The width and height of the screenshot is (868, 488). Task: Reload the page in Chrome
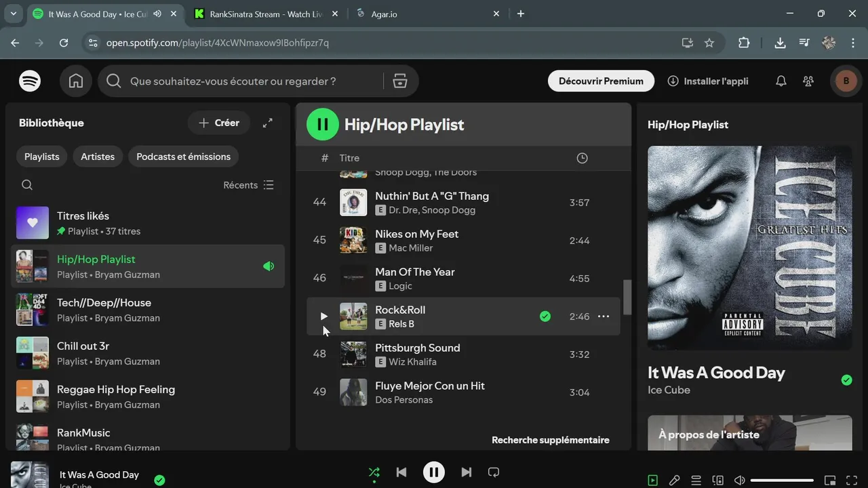(x=64, y=43)
